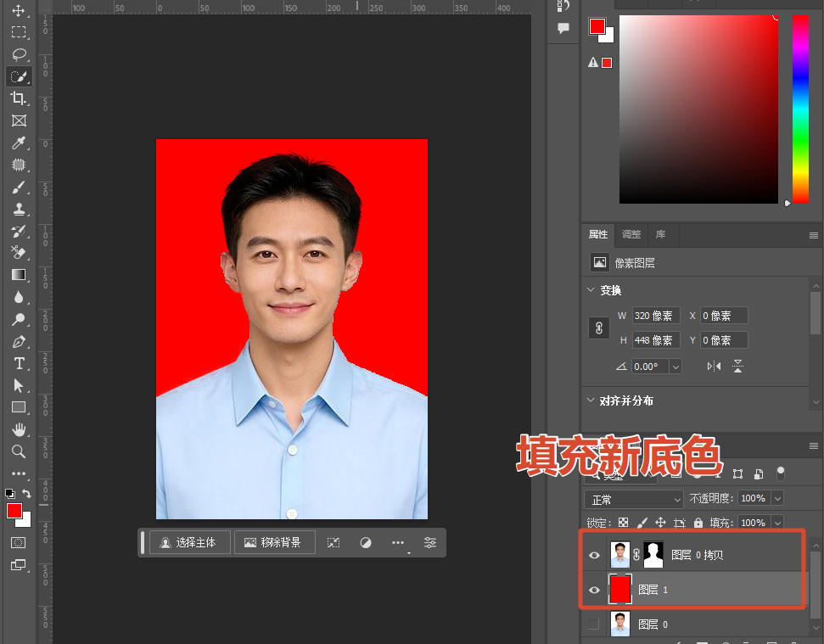This screenshot has width=824, height=644.
Task: Select the Clone Stamp tool
Action: 19,209
